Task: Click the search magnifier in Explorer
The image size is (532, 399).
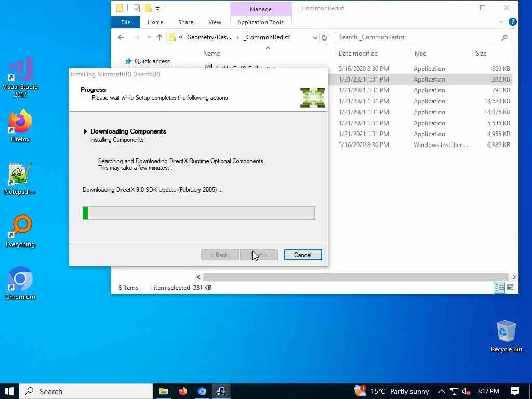Action: [504, 37]
